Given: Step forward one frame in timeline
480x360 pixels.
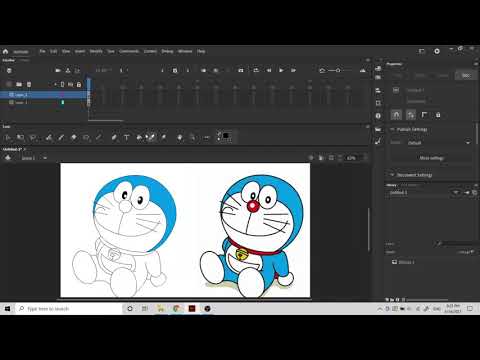Looking at the screenshot, I should point(293,70).
